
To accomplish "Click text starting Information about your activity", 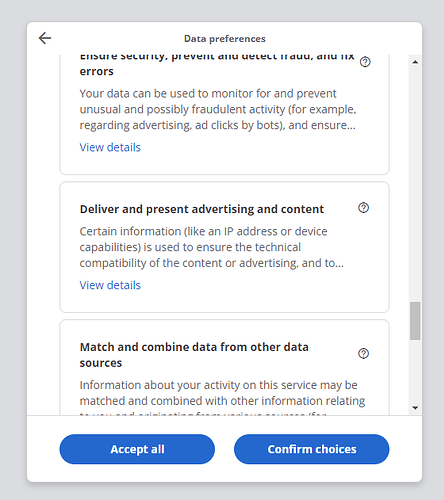I will click(222, 398).
